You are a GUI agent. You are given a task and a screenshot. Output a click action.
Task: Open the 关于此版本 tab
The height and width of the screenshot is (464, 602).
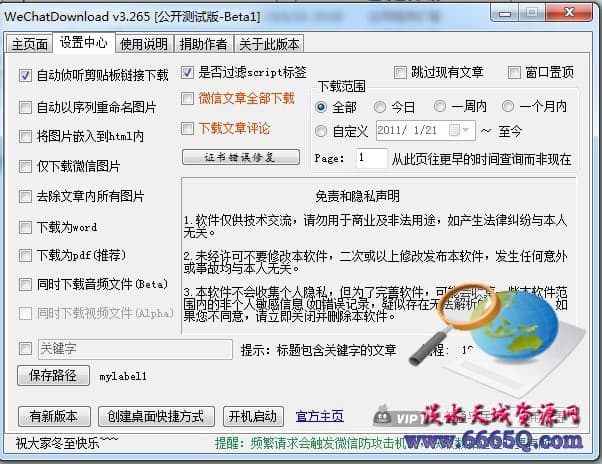point(269,44)
